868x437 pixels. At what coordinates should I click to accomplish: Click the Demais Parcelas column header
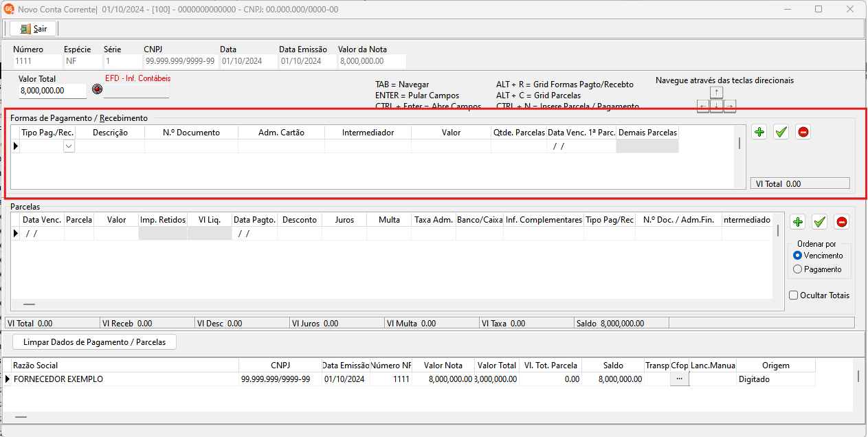[x=647, y=133]
